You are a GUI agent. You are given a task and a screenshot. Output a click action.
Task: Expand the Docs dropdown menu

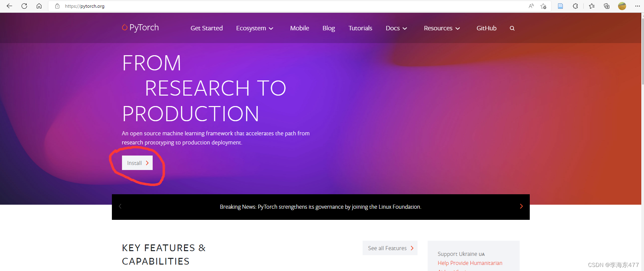pyautogui.click(x=396, y=28)
